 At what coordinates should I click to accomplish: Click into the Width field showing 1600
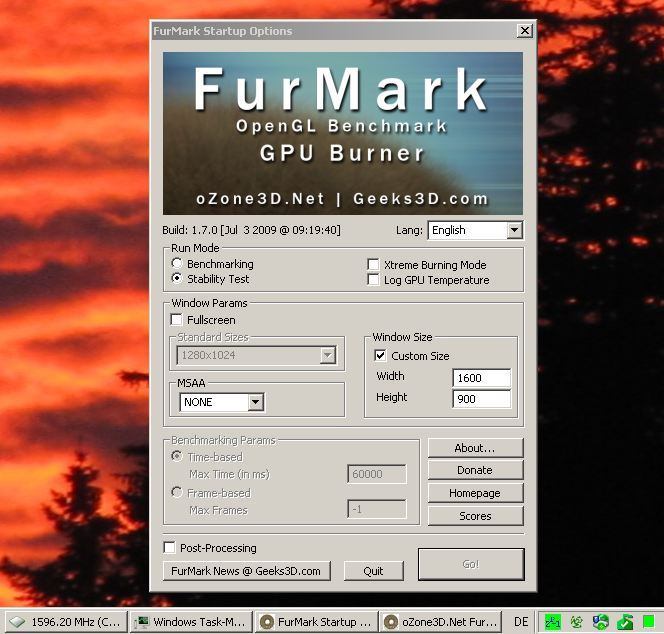[481, 378]
